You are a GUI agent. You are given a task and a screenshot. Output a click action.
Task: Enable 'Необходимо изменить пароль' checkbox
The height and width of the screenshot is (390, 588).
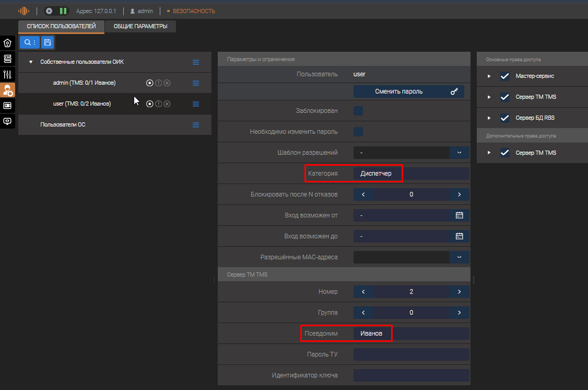[x=358, y=132]
